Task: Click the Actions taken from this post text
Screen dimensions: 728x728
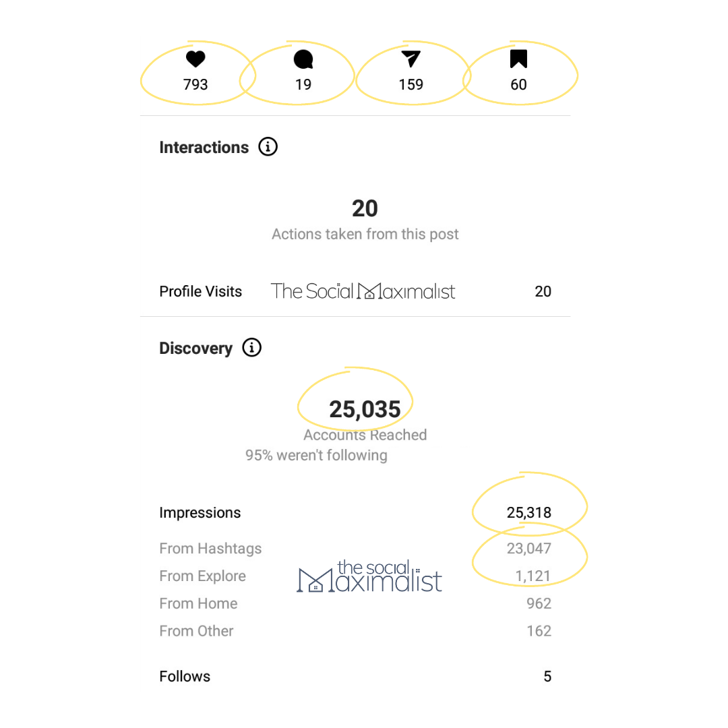Action: (x=365, y=234)
